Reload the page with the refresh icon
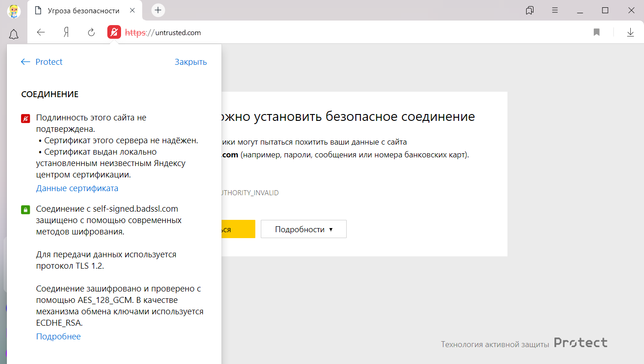The image size is (644, 364). (91, 32)
